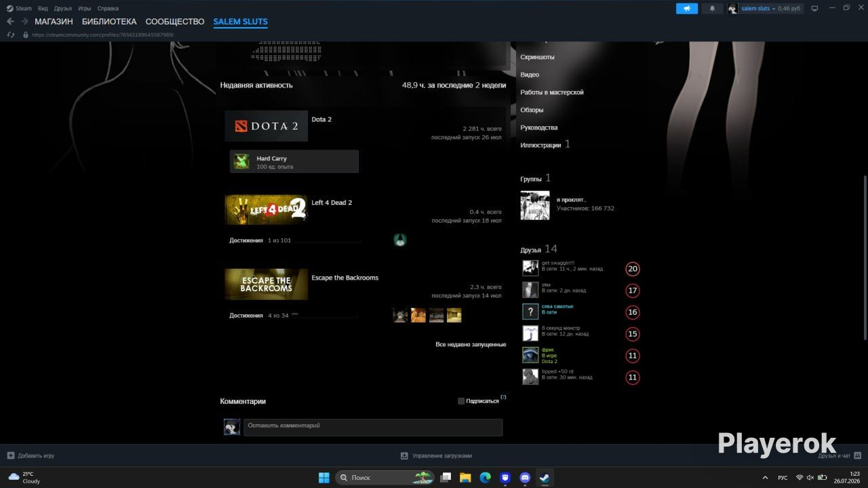
Task: Open friend get swaggin!!! avatar
Action: (x=530, y=268)
